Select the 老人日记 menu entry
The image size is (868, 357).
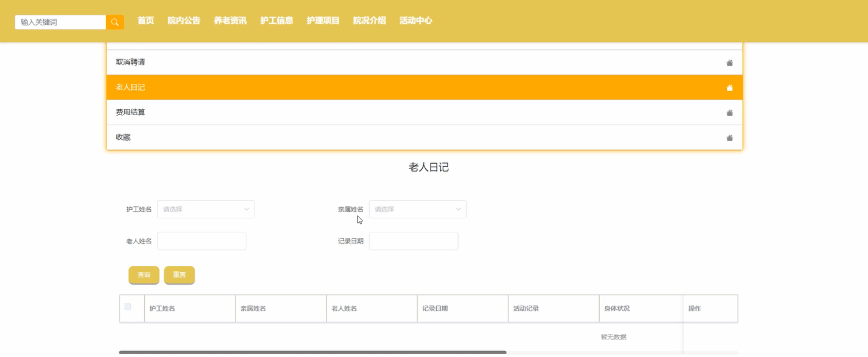(x=425, y=87)
